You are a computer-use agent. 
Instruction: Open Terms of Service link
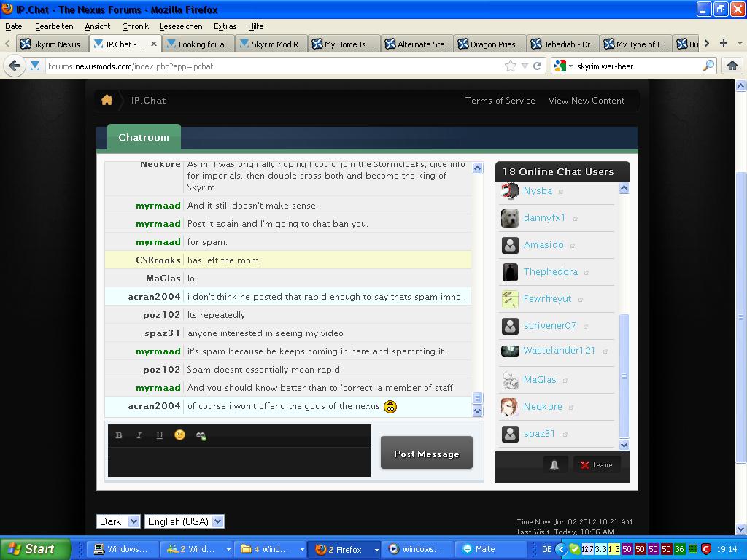(x=500, y=101)
